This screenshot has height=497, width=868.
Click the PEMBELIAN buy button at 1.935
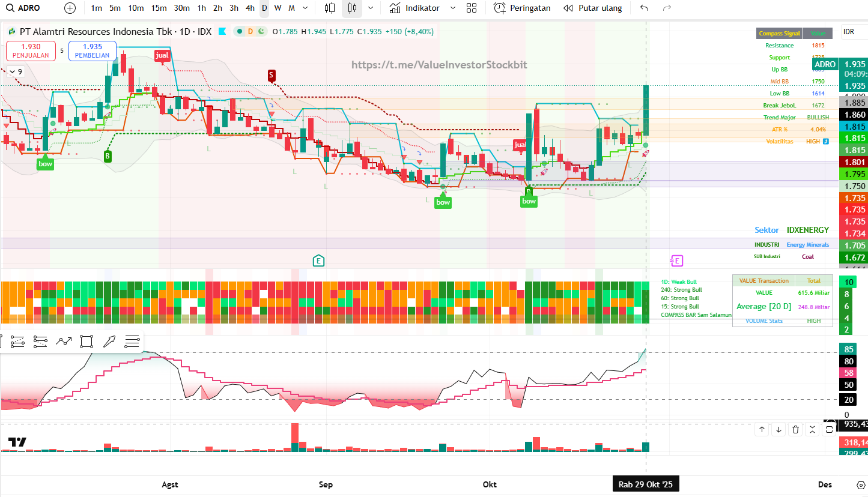[93, 51]
